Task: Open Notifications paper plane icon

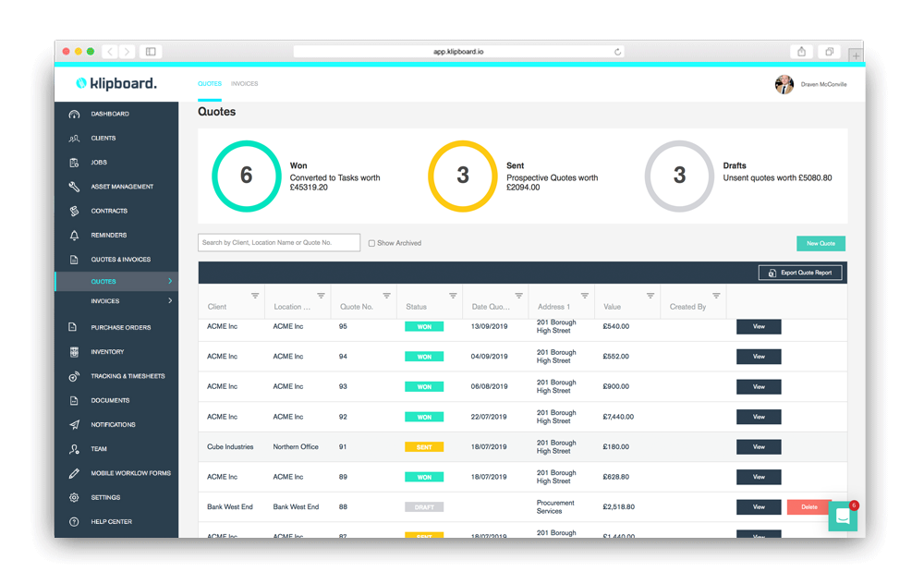Action: [74, 425]
